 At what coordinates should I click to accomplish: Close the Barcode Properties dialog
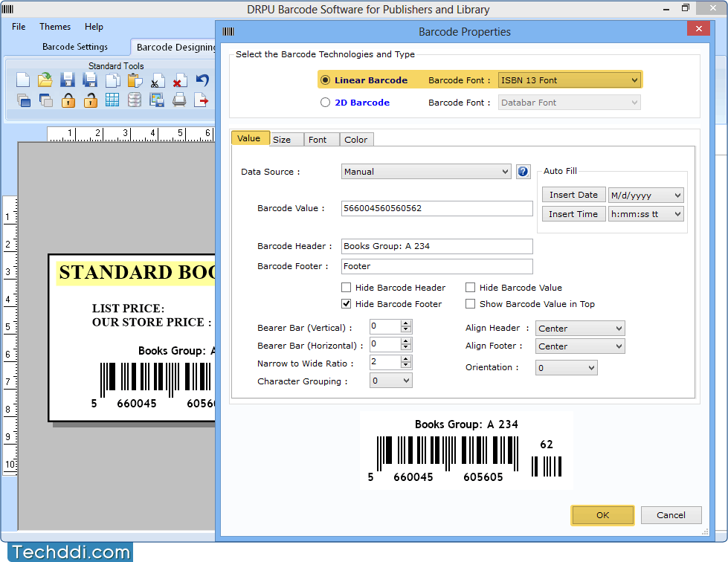point(698,29)
